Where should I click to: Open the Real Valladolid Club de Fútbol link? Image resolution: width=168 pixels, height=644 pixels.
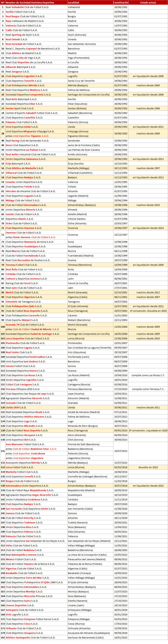pos(27,7)
